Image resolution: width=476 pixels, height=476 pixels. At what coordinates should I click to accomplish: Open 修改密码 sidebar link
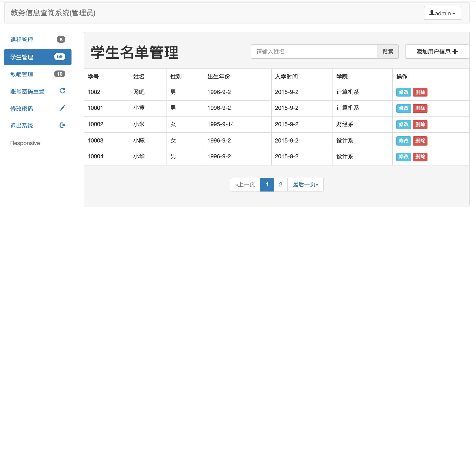coord(38,109)
